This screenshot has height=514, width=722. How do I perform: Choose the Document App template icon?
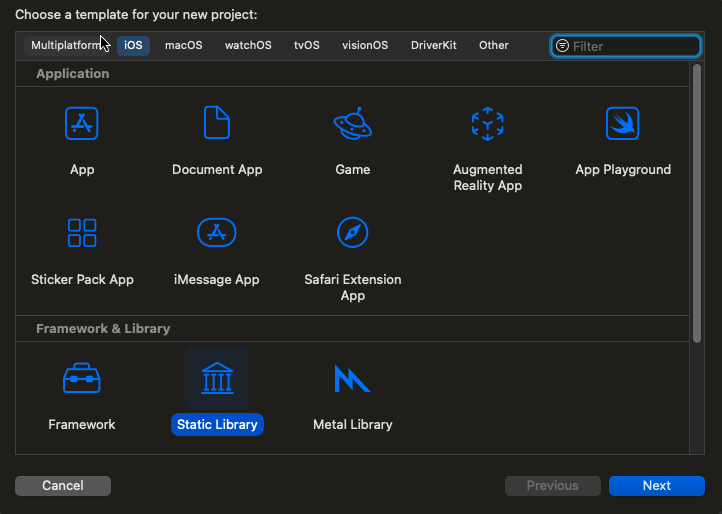tap(217, 123)
